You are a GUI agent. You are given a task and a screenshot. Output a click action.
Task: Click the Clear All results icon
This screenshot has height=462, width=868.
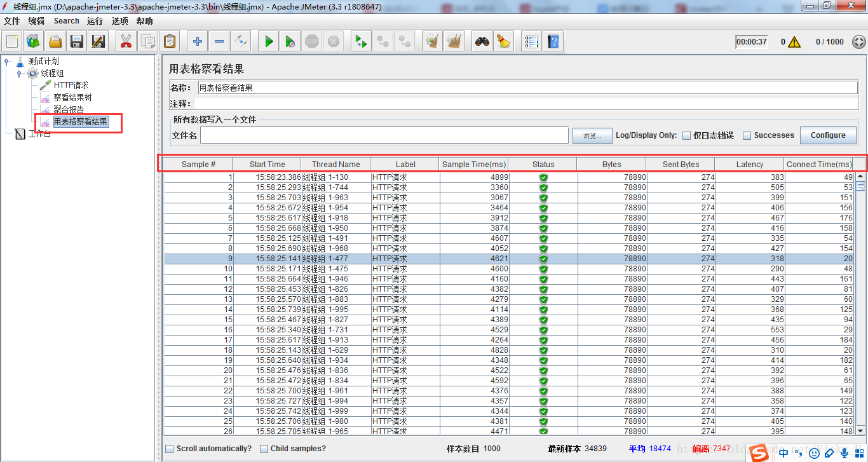click(454, 42)
